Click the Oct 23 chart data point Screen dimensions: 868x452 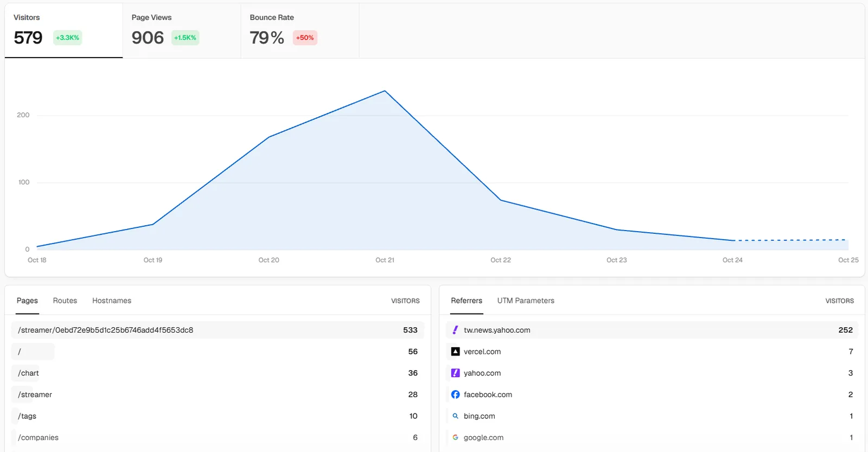click(617, 230)
